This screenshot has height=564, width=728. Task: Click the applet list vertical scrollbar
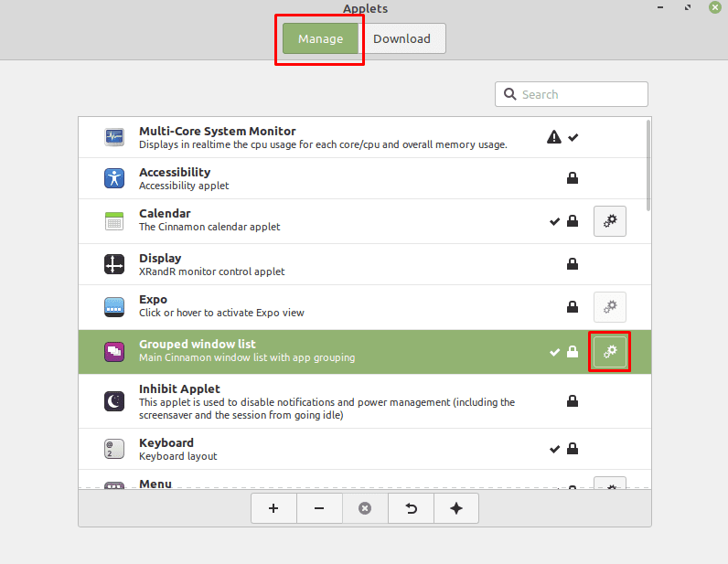tap(648, 165)
